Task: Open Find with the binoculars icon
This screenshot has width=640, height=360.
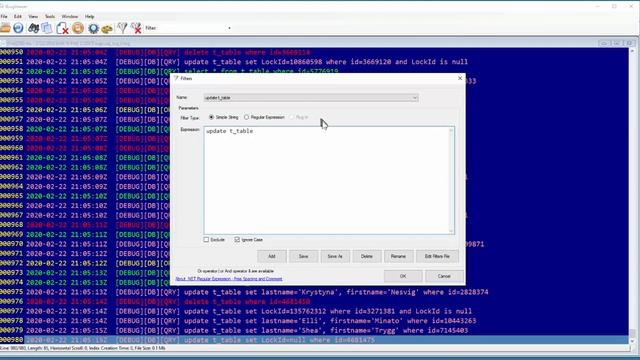Action: (x=33, y=28)
